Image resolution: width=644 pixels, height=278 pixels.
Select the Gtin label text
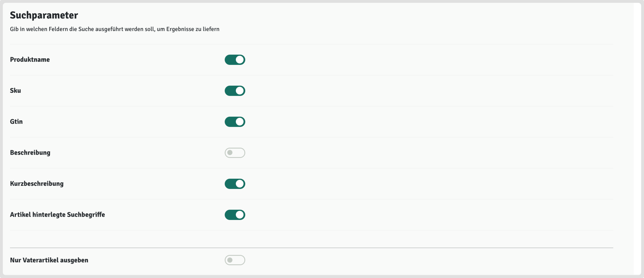[x=16, y=122]
